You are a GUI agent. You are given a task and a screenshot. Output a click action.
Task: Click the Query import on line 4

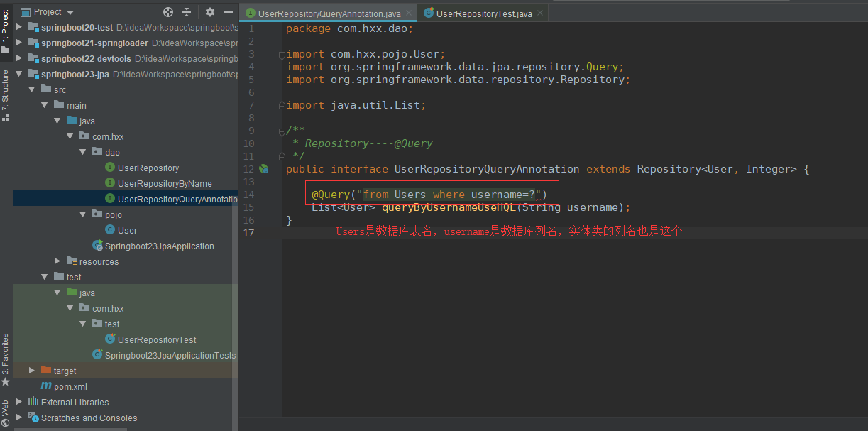(602, 67)
